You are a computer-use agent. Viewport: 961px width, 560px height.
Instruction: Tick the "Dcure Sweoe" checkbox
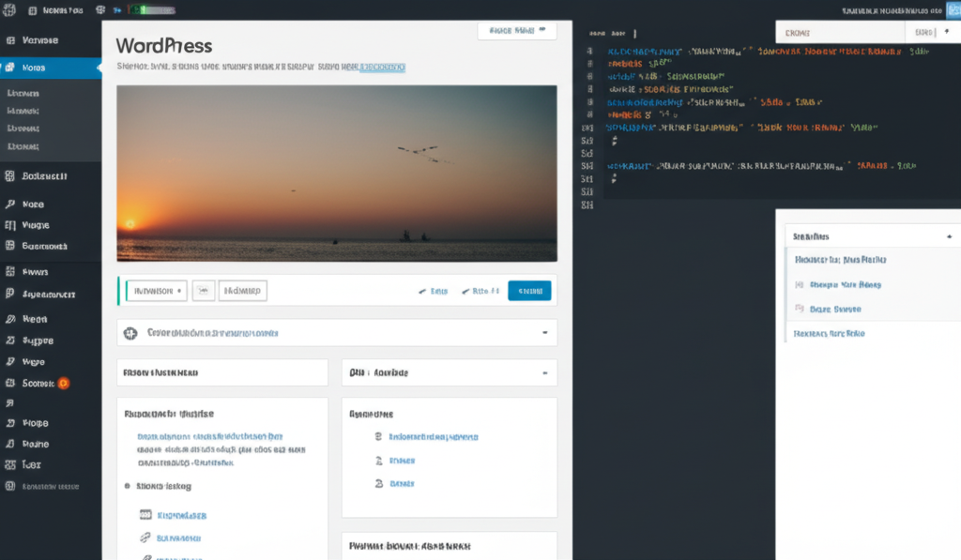pyautogui.click(x=800, y=309)
